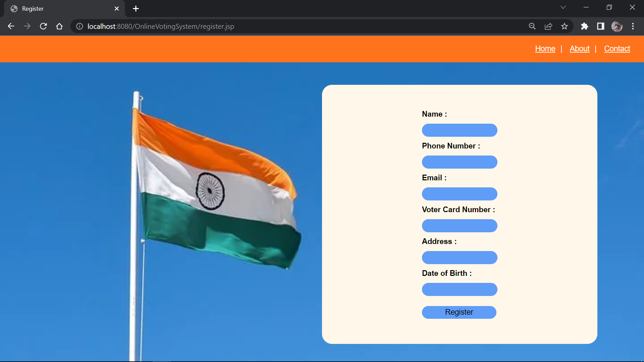Click the chevron next to tab list
Viewport: 644px width, 362px height.
click(563, 7)
